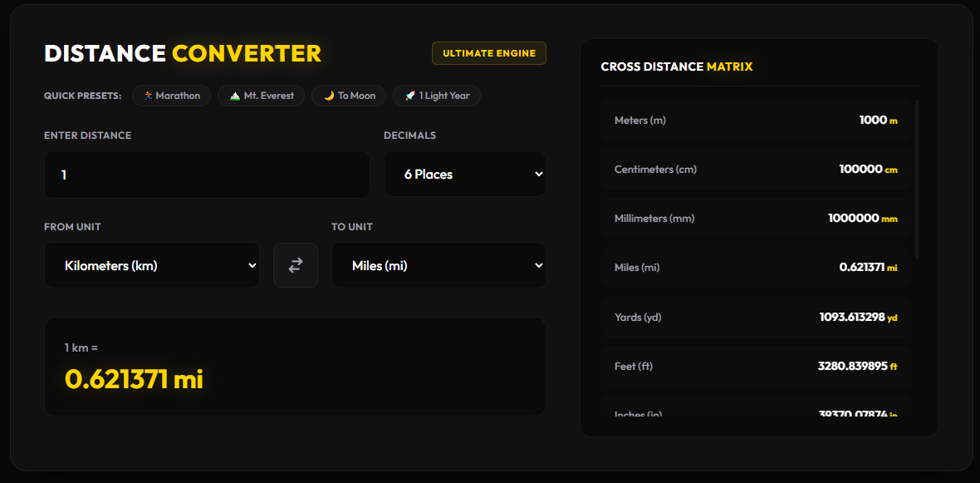Image resolution: width=980 pixels, height=483 pixels.
Task: Select the Feet (ft) matrix row
Action: click(756, 366)
